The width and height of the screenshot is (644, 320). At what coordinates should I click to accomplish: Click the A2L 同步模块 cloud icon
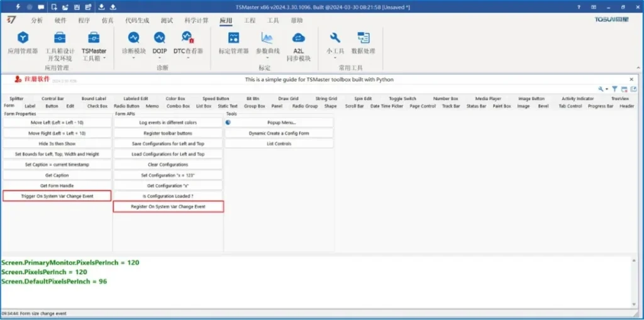click(x=299, y=39)
